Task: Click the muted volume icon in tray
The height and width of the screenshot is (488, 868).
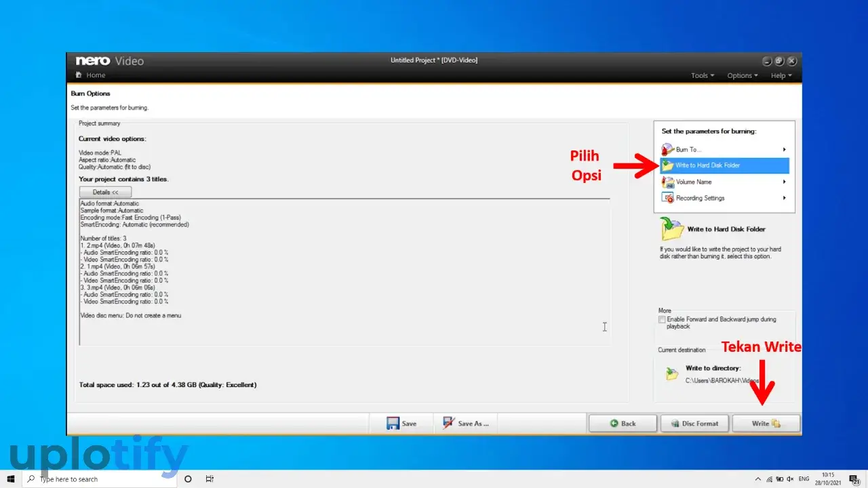Action: pos(790,479)
